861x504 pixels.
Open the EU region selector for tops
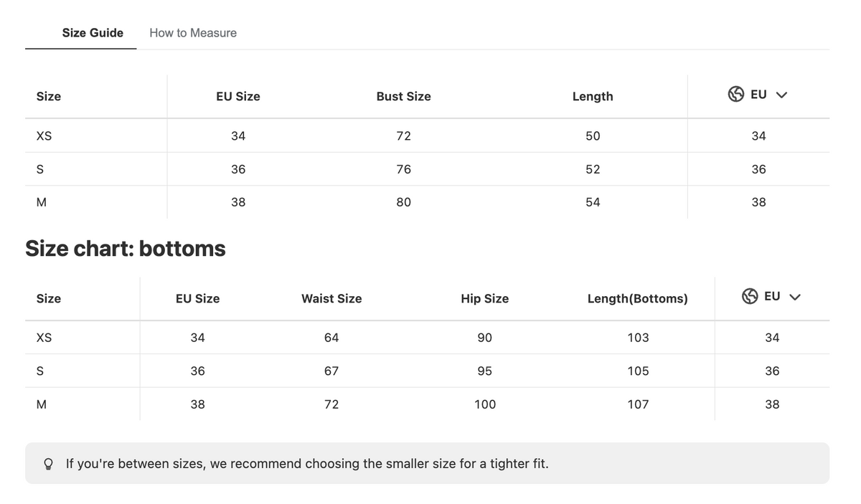point(758,95)
